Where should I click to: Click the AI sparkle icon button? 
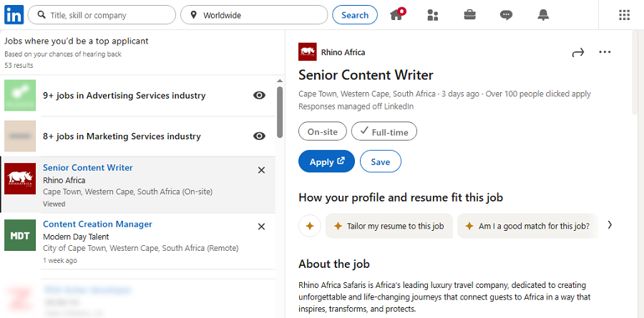310,226
